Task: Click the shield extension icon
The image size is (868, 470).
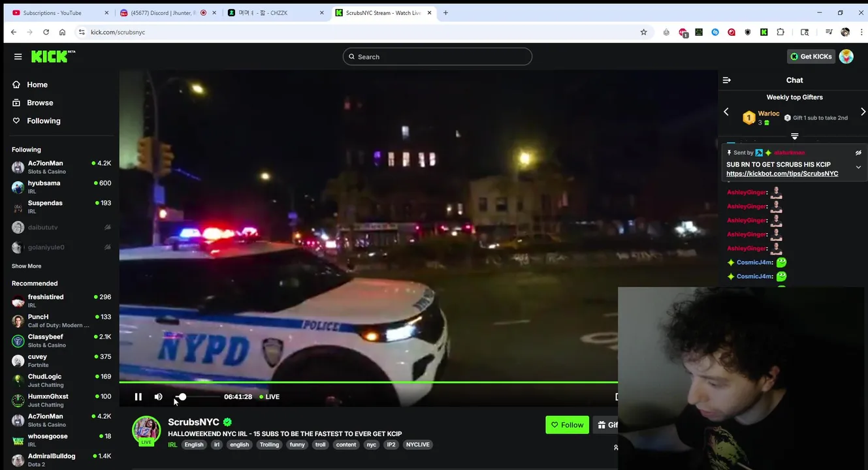Action: [x=748, y=32]
